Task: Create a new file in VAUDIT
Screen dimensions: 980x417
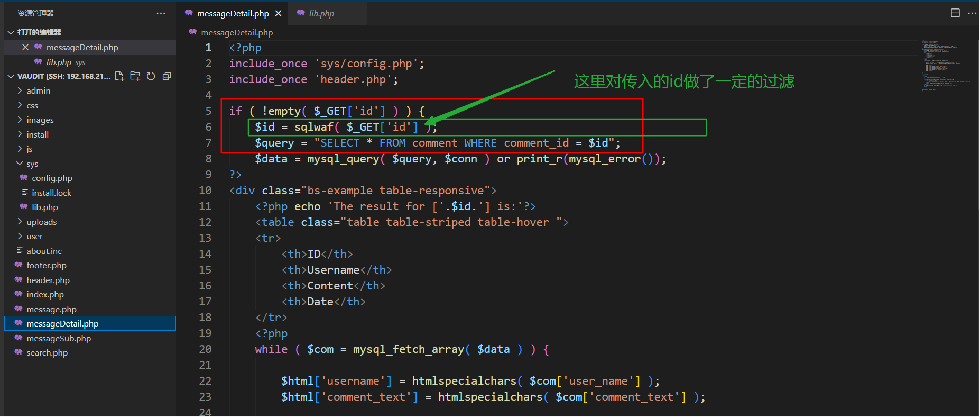Action: point(119,76)
